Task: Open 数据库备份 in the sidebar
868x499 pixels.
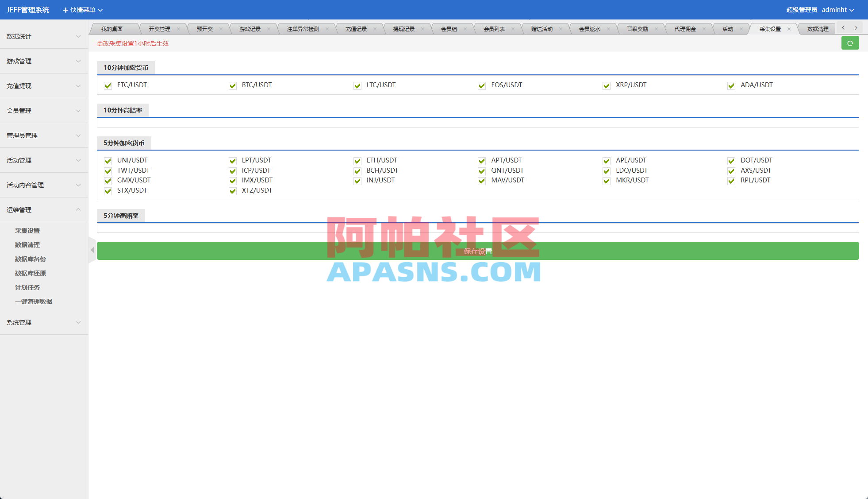Action: pos(31,259)
